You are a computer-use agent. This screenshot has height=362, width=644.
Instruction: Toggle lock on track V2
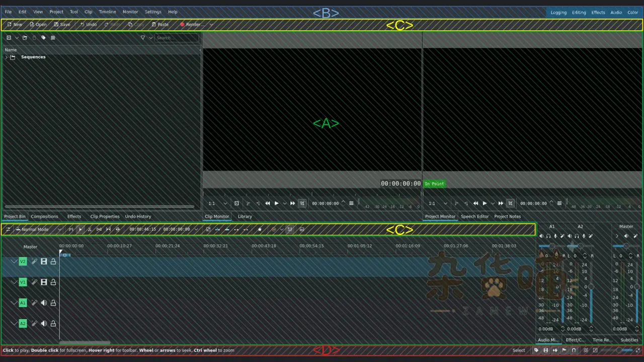coord(53,261)
